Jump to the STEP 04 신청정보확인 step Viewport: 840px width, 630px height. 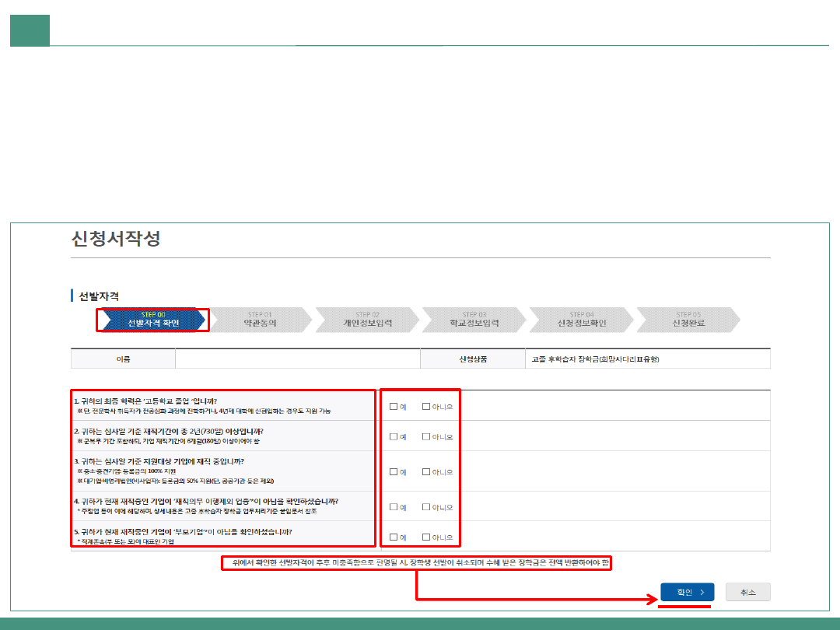pyautogui.click(x=581, y=320)
